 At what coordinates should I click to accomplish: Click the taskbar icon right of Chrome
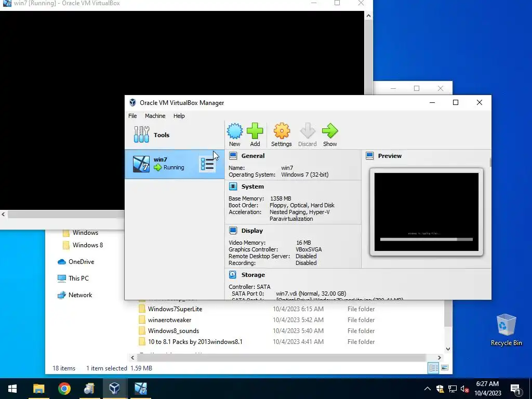89,389
